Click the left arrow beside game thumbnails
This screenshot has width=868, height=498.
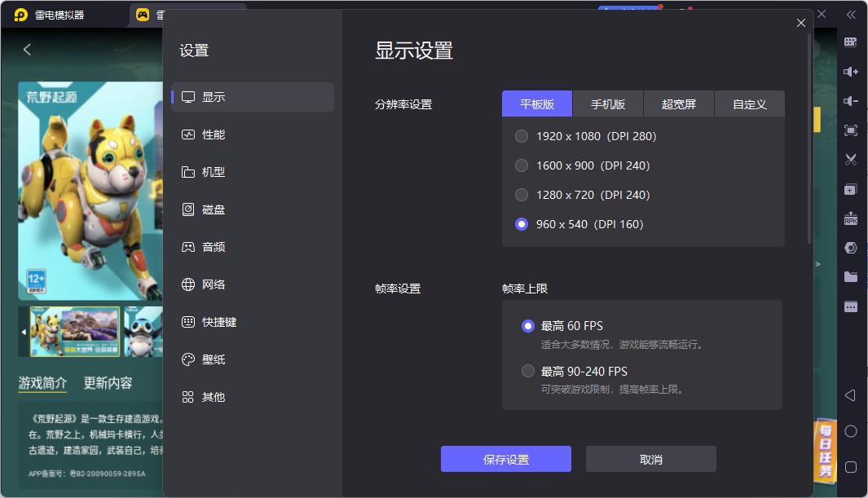click(x=23, y=332)
